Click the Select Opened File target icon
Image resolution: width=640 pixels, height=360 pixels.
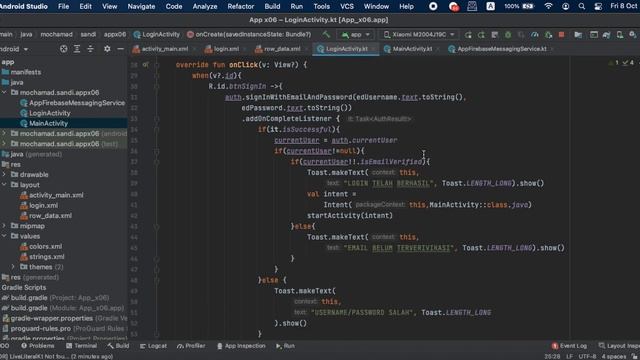pos(63,49)
